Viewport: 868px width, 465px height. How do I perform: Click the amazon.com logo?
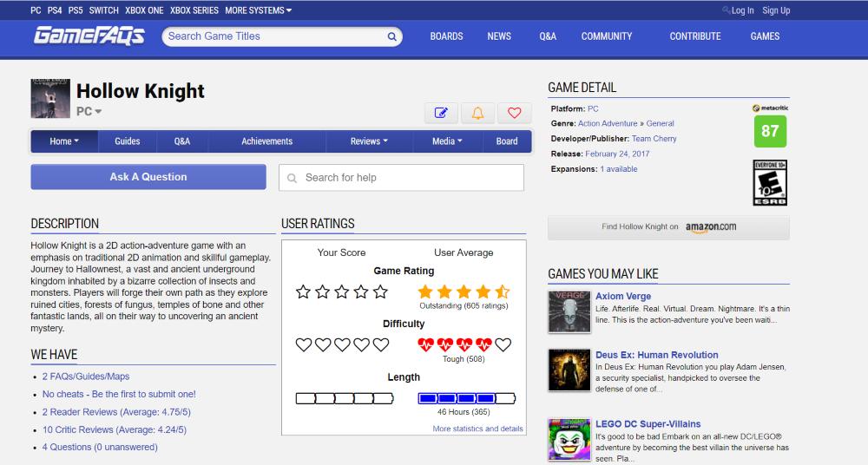coord(711,227)
